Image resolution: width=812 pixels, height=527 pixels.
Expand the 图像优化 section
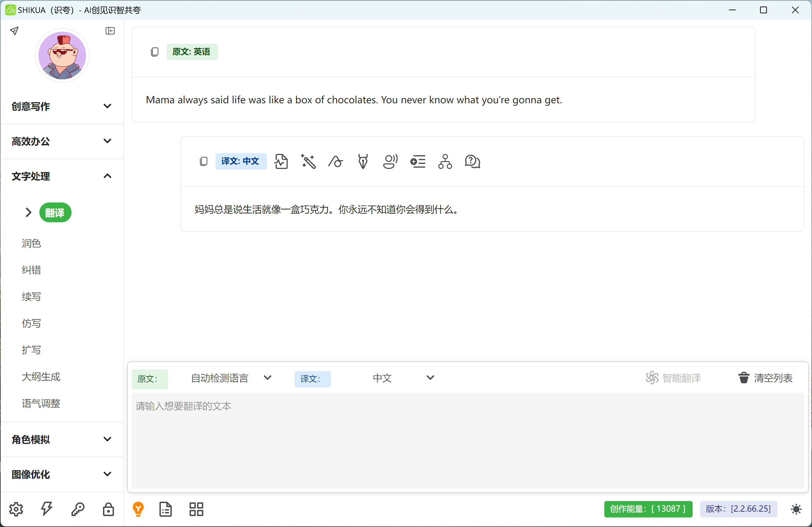tap(62, 474)
